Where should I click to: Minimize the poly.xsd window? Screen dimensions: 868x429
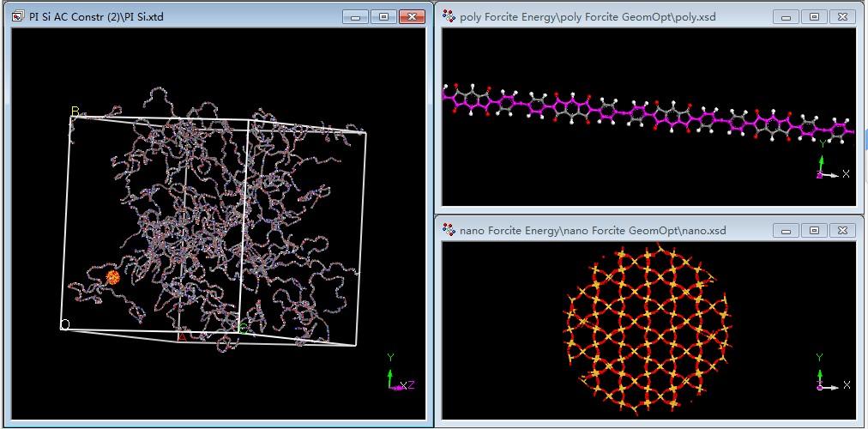click(786, 16)
